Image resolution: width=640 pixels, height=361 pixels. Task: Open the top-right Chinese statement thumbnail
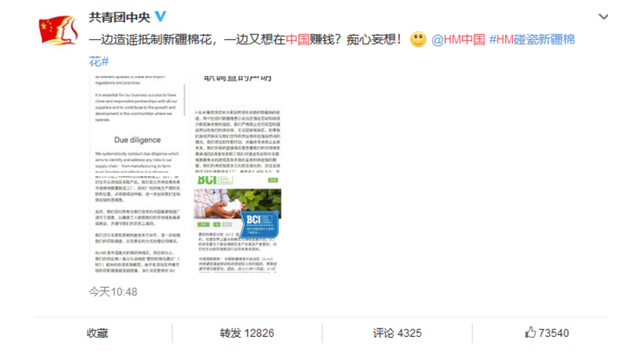click(x=238, y=124)
